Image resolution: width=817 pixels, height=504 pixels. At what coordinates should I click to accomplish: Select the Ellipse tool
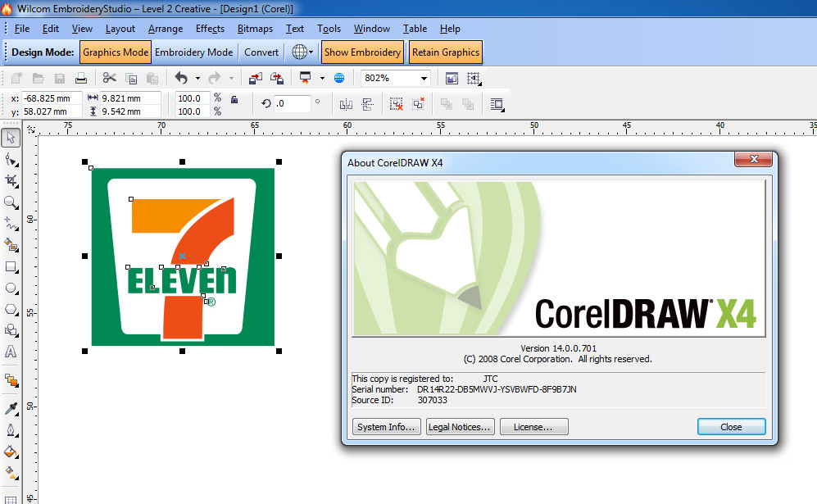click(11, 288)
